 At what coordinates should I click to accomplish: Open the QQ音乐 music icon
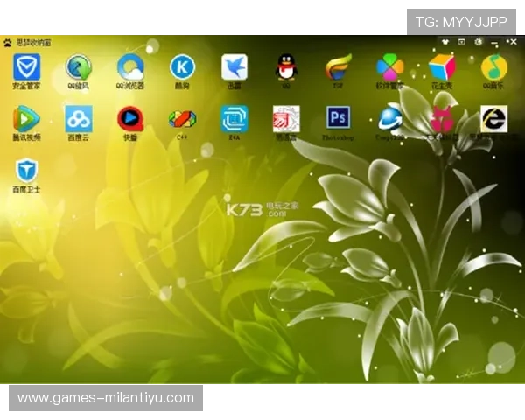tap(493, 67)
